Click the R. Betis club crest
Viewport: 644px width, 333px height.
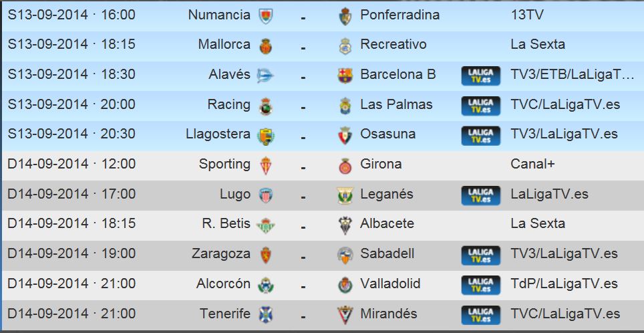265,225
